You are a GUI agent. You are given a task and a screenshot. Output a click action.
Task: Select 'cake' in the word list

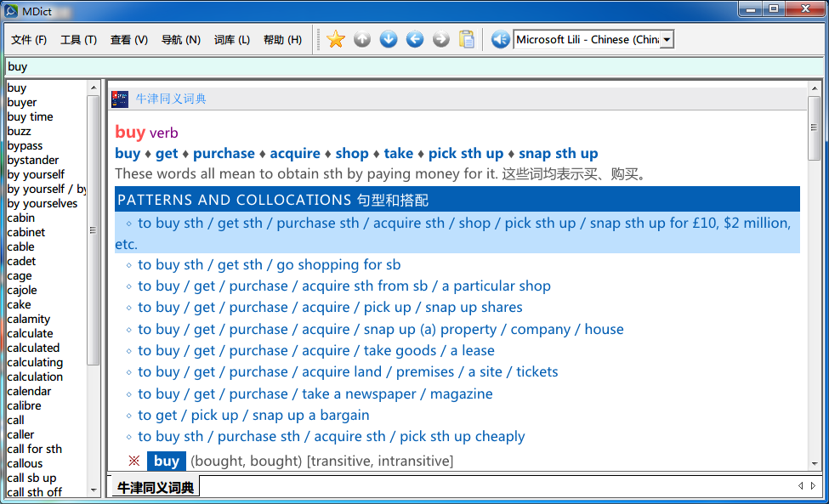(x=19, y=304)
